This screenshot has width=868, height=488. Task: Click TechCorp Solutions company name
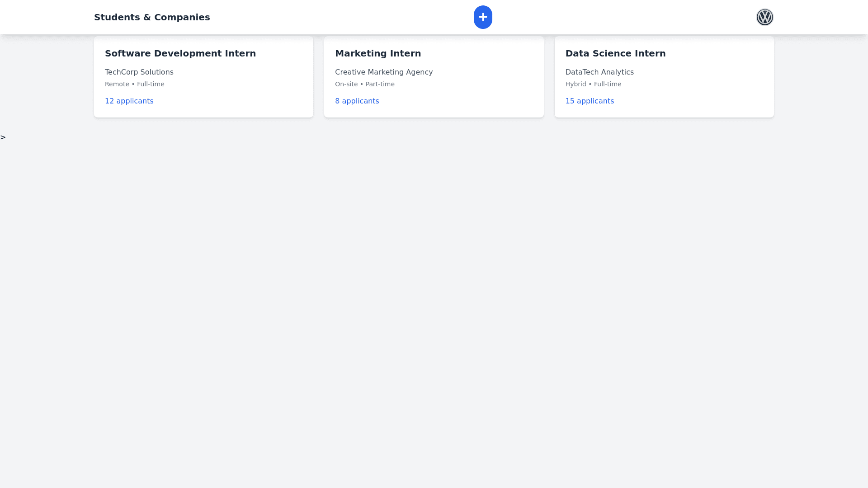click(139, 72)
